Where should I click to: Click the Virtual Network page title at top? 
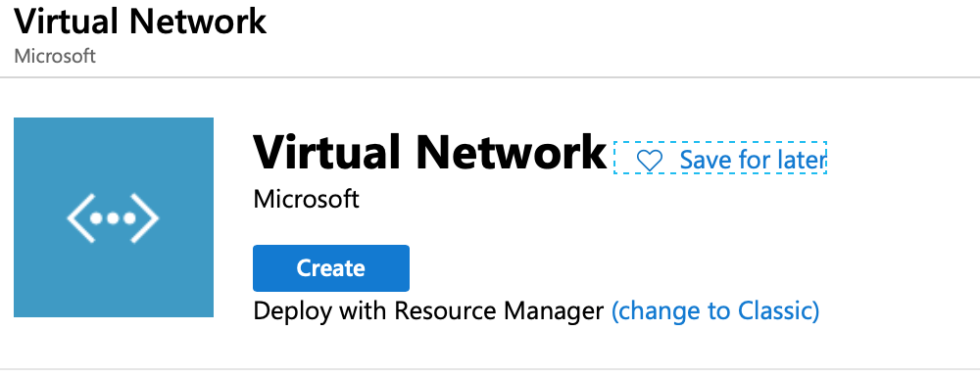point(140,22)
